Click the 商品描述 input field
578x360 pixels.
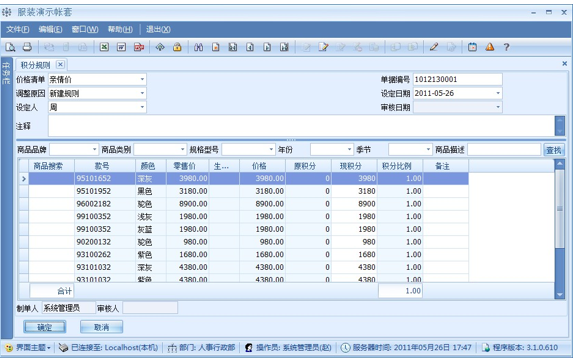tap(504, 150)
